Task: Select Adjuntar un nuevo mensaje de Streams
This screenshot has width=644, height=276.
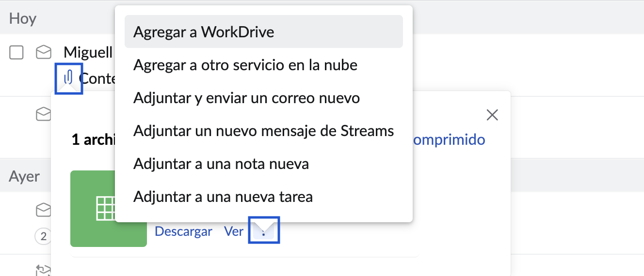Action: pyautogui.click(x=264, y=131)
